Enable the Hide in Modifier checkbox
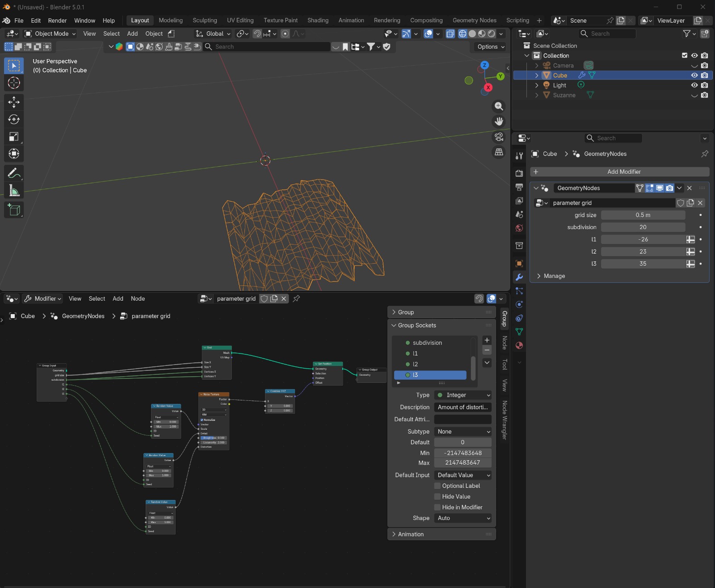The image size is (715, 588). point(437,507)
